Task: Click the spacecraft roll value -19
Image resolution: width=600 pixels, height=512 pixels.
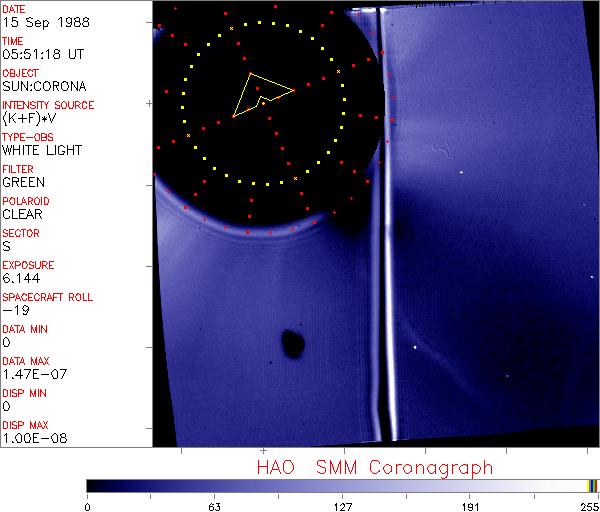Action: click(15, 310)
